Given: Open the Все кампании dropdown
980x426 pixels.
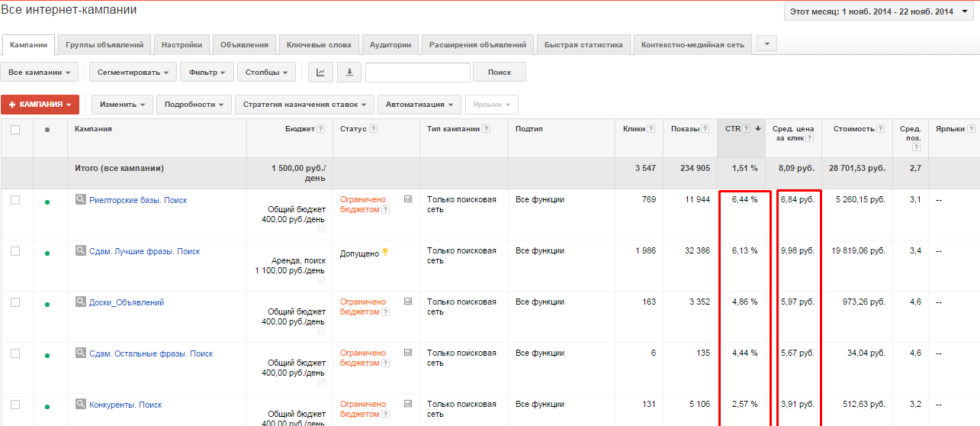Looking at the screenshot, I should [x=40, y=73].
